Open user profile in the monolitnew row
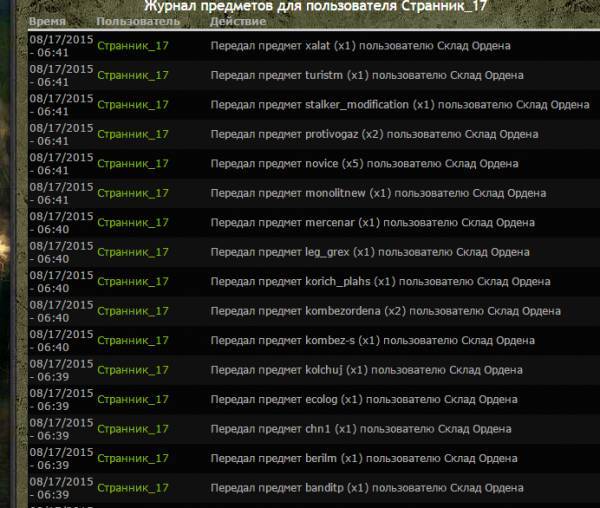 (x=133, y=193)
